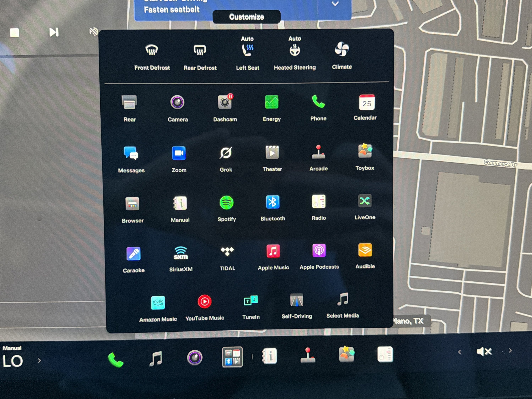
Task: Tap the Plano, TX map label
Action: (x=408, y=321)
